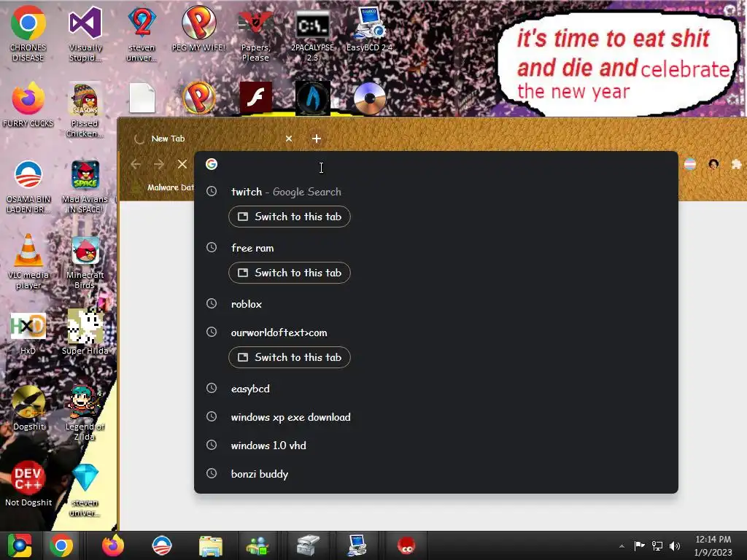Select windows 1.0 vhd suggestion
747x560 pixels.
(436, 446)
